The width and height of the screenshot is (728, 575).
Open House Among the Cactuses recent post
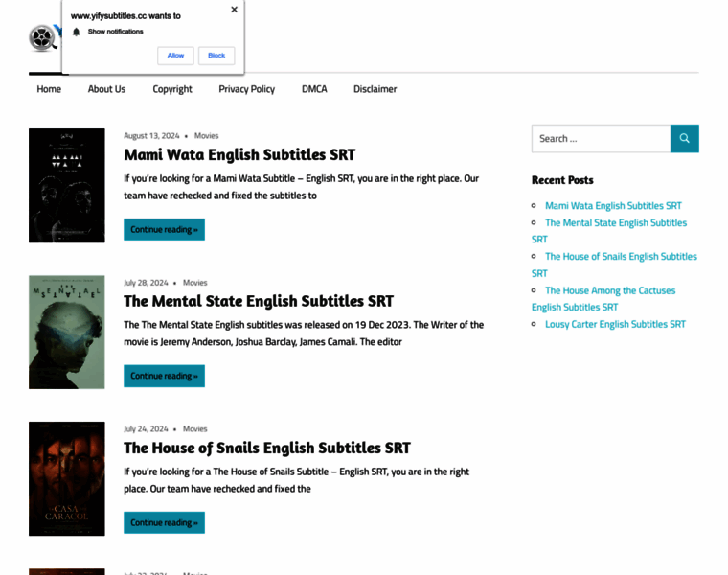pos(609,290)
